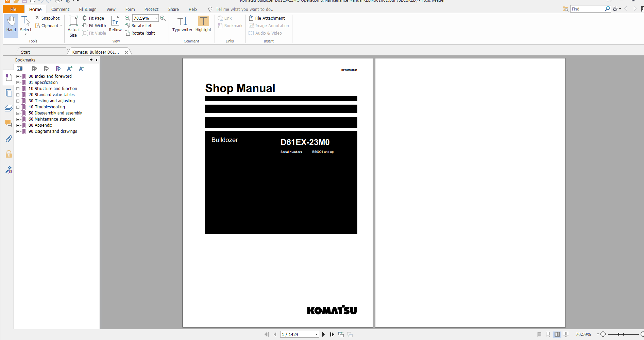Enable Reflow view

pyautogui.click(x=115, y=24)
